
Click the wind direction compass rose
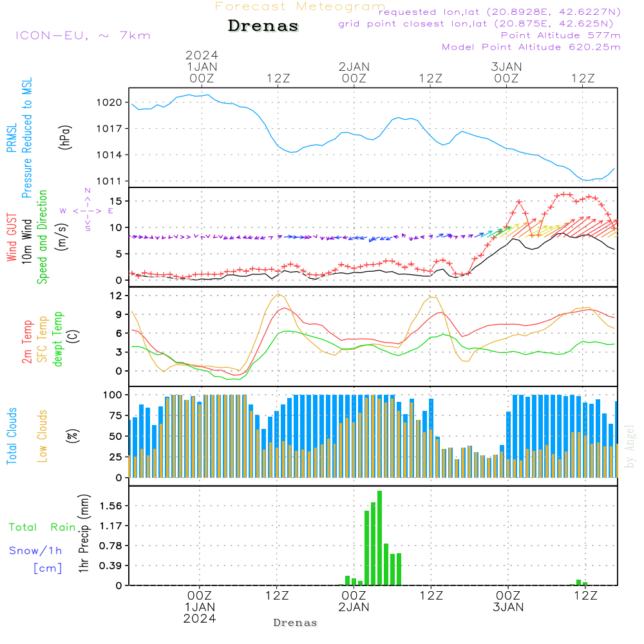(87, 210)
